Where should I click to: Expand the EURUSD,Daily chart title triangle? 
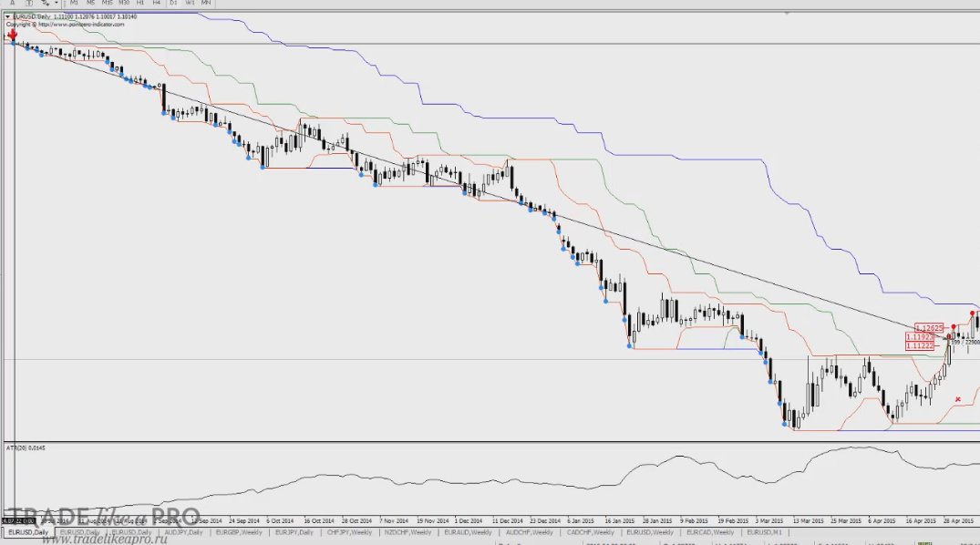tap(7, 17)
